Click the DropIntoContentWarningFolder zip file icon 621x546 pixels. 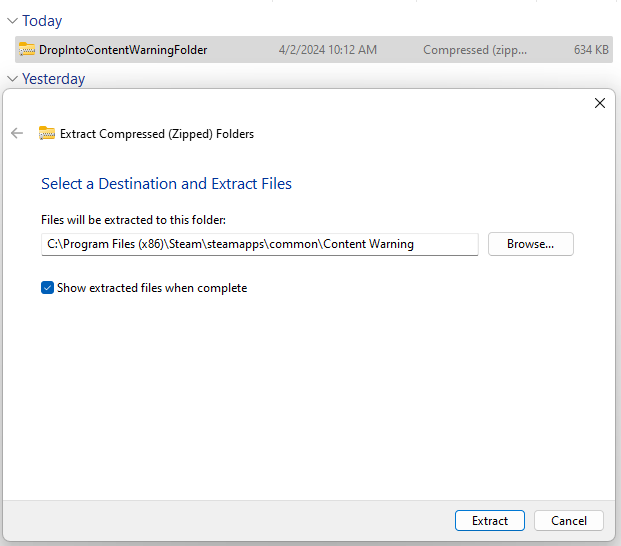[x=27, y=50]
